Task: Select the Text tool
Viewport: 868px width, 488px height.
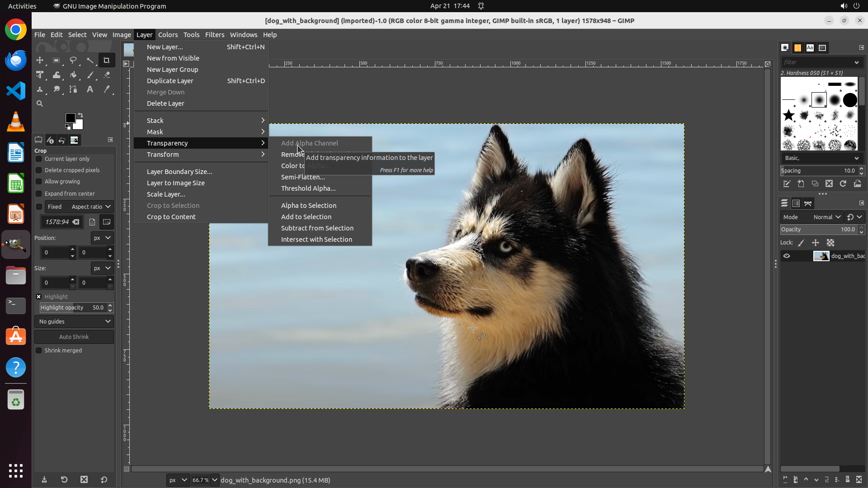Action: [90, 89]
